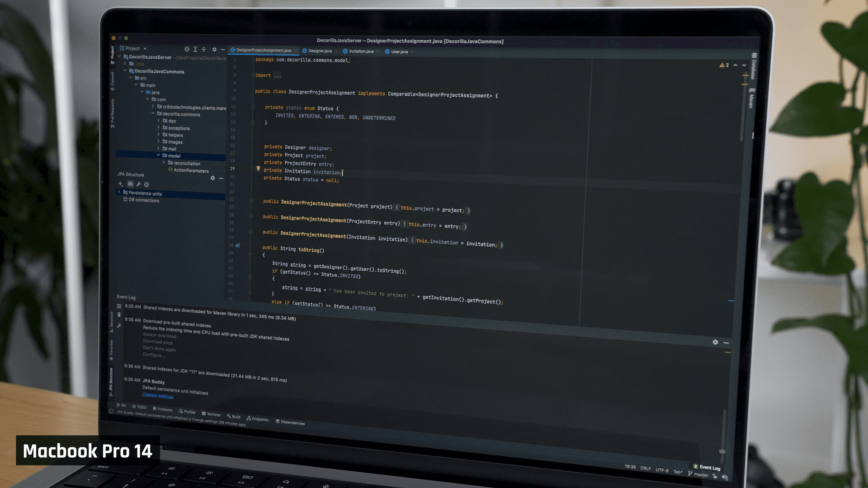
Task: Click UTF-8 encoding in status bar
Action: (662, 470)
